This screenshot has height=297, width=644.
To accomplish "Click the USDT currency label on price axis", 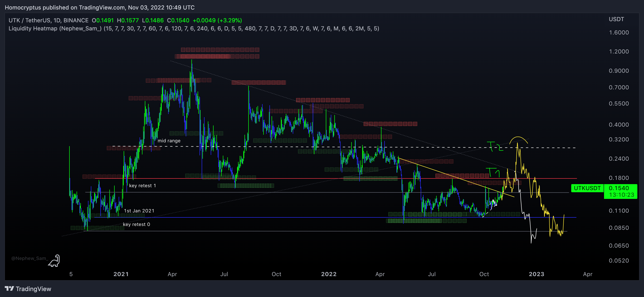I will [616, 19].
